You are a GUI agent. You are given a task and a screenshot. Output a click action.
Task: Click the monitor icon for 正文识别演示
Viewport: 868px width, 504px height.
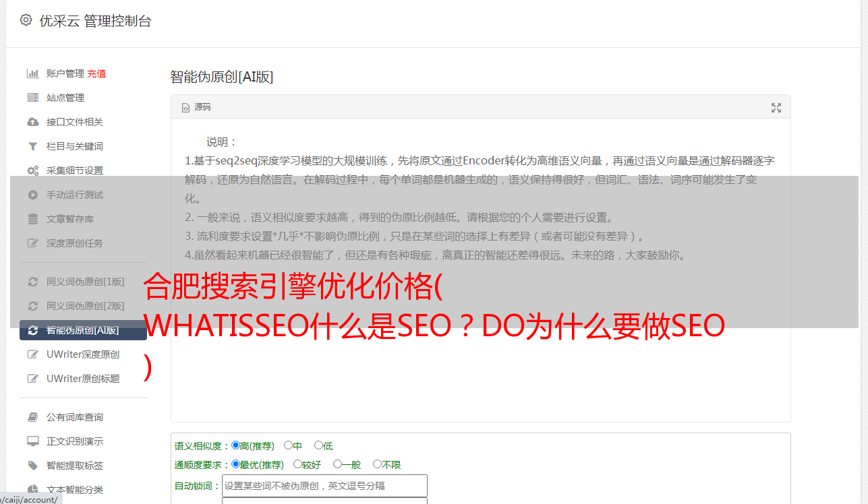32,441
